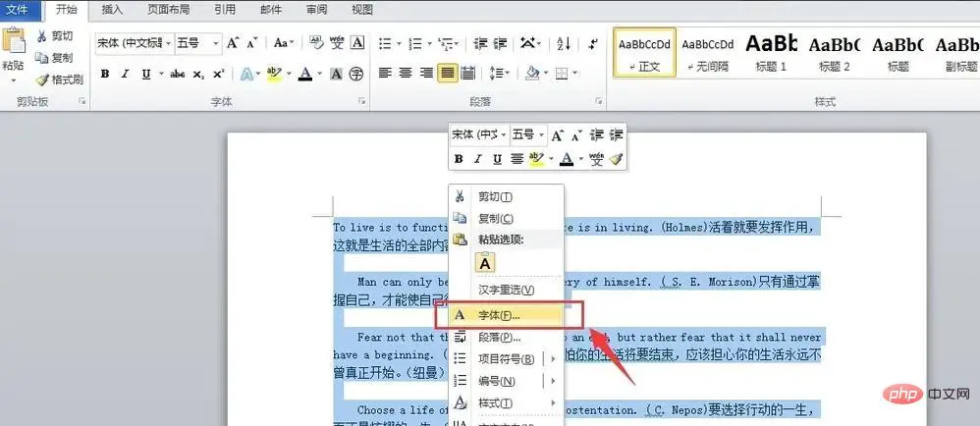Open the Font dialog launcher in the ribbon
Image resolution: width=980 pixels, height=426 pixels.
point(361,101)
